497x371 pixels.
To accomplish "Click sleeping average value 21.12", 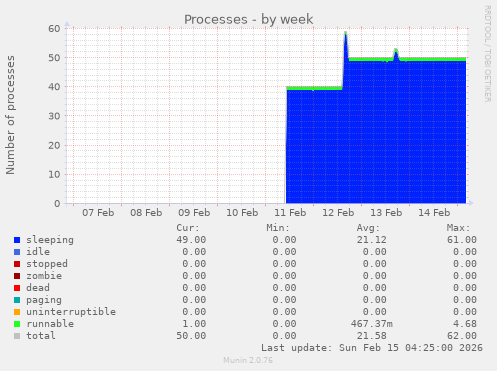I will coord(372,240).
